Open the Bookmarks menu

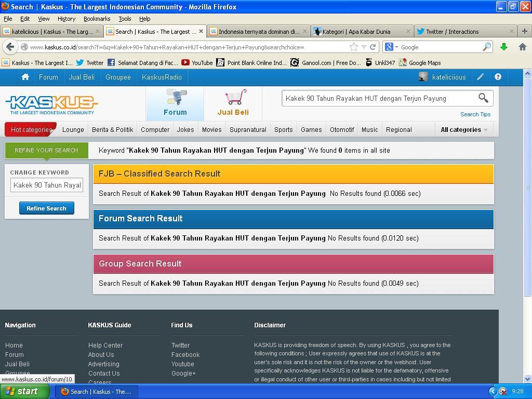coord(97,19)
